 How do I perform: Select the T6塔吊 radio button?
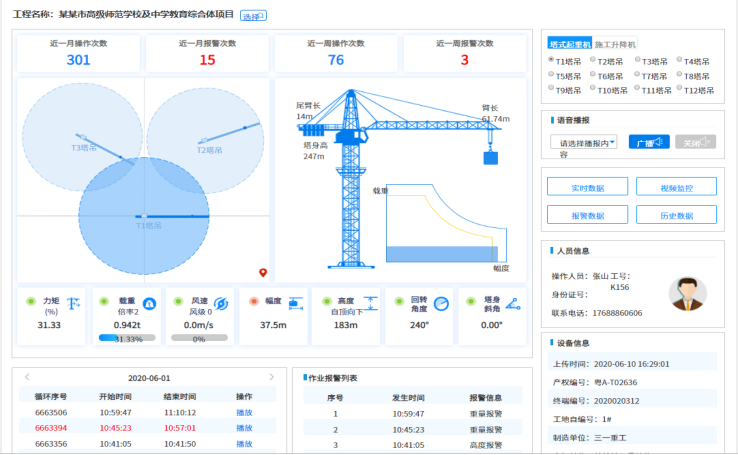click(x=593, y=74)
